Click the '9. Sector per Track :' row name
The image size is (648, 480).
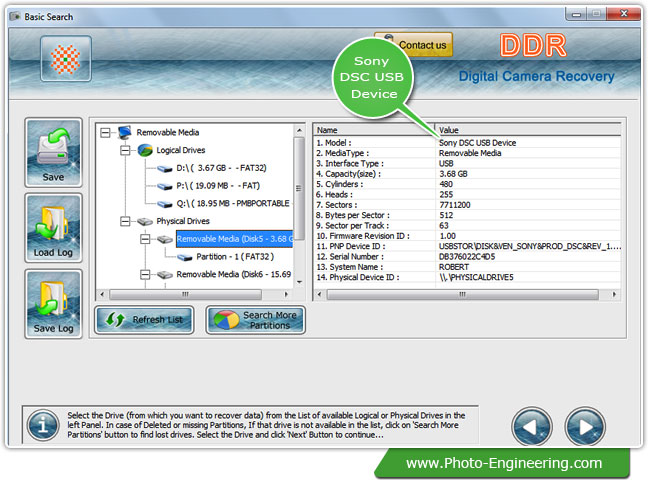click(x=352, y=225)
